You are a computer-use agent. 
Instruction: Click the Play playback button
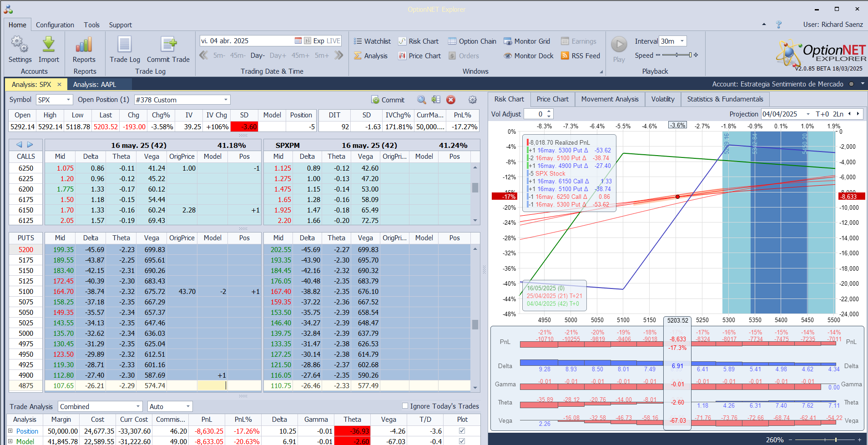619,49
